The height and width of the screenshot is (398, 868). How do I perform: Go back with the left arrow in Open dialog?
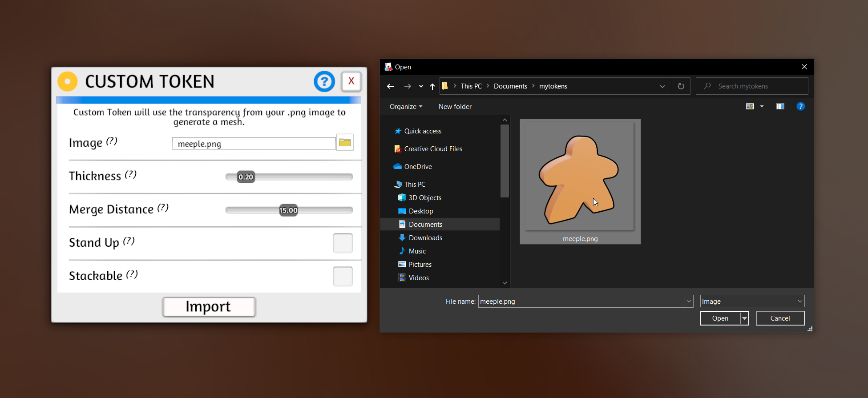pos(391,86)
